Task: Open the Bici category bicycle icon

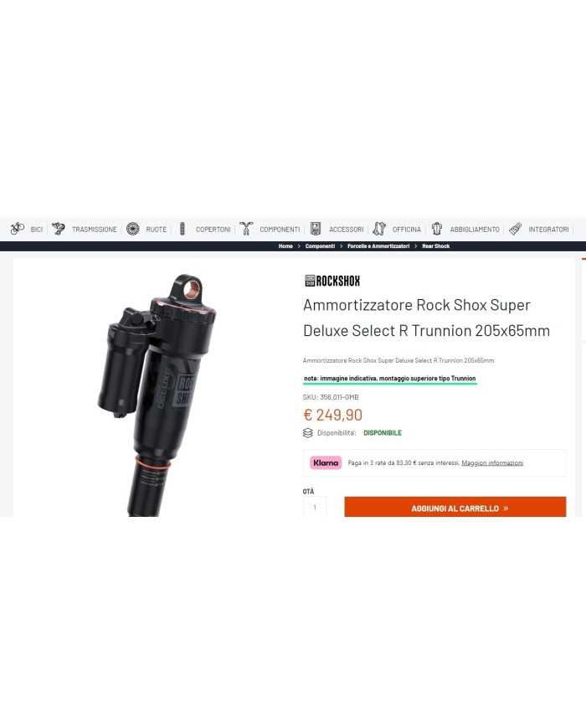Action: [x=18, y=229]
